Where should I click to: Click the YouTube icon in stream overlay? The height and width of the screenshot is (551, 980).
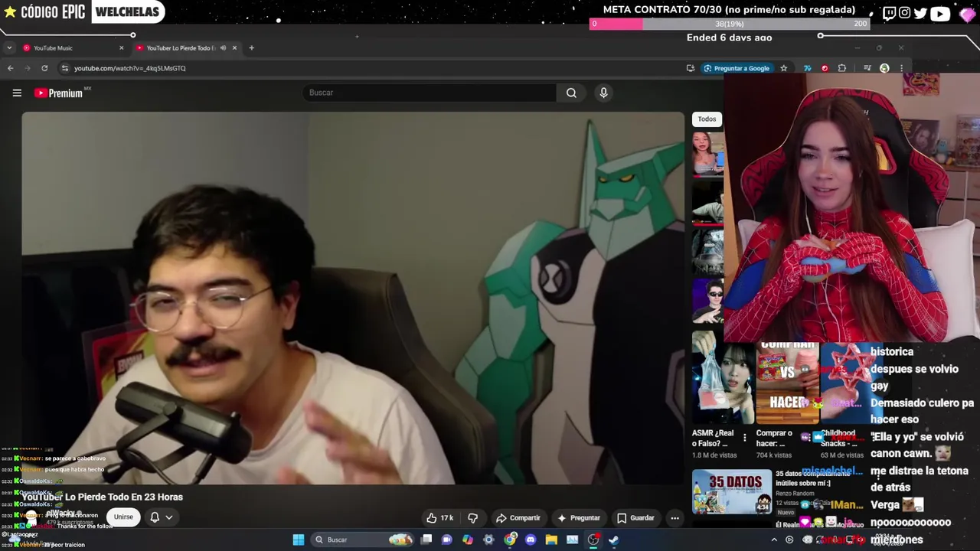pos(939,12)
